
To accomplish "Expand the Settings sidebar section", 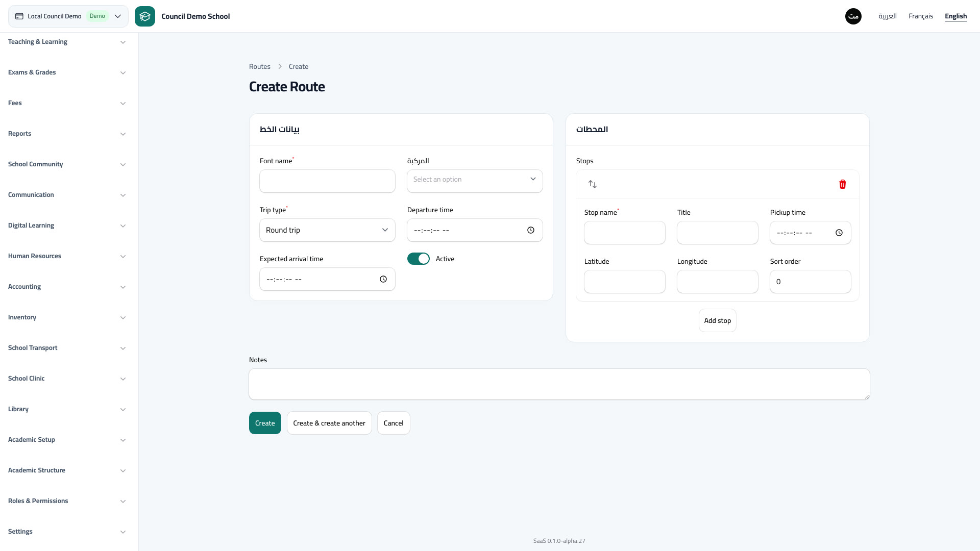I will (66, 532).
